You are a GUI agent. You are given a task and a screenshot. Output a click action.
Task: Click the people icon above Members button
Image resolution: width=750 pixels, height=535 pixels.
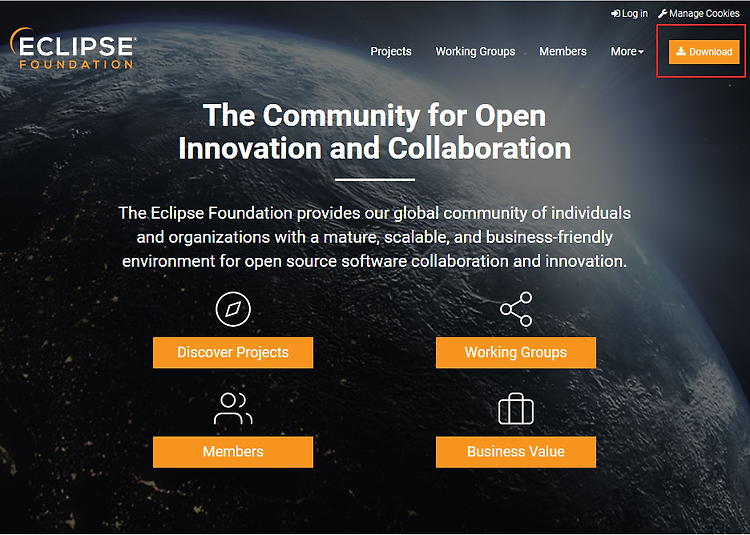[x=233, y=409]
